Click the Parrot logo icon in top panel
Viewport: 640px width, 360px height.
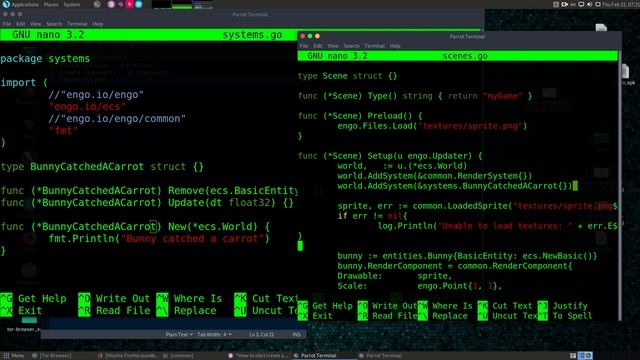pyautogui.click(x=6, y=4)
